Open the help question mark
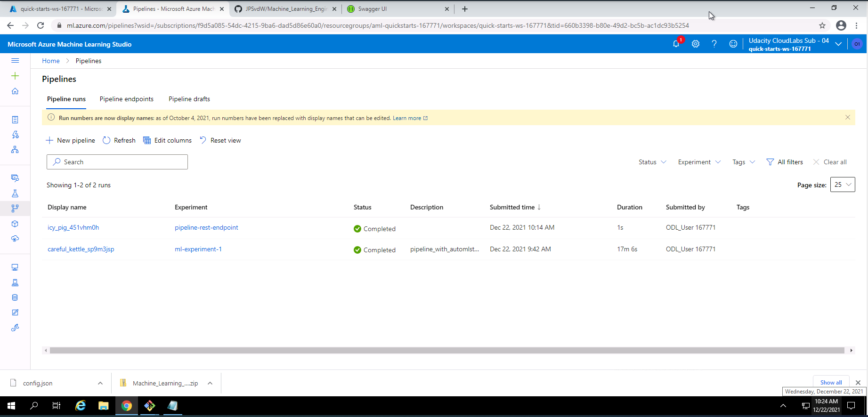 point(714,44)
